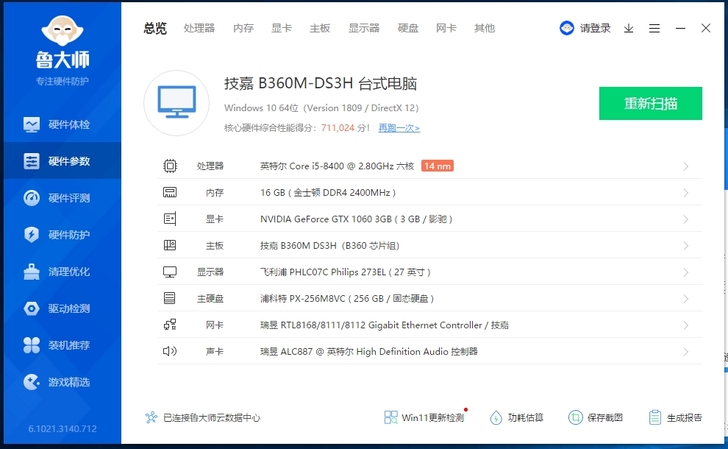This screenshot has width=728, height=449.
Task: Click 技嘉 B360M-DS3H 台式电脑 title
Action: 320,84
